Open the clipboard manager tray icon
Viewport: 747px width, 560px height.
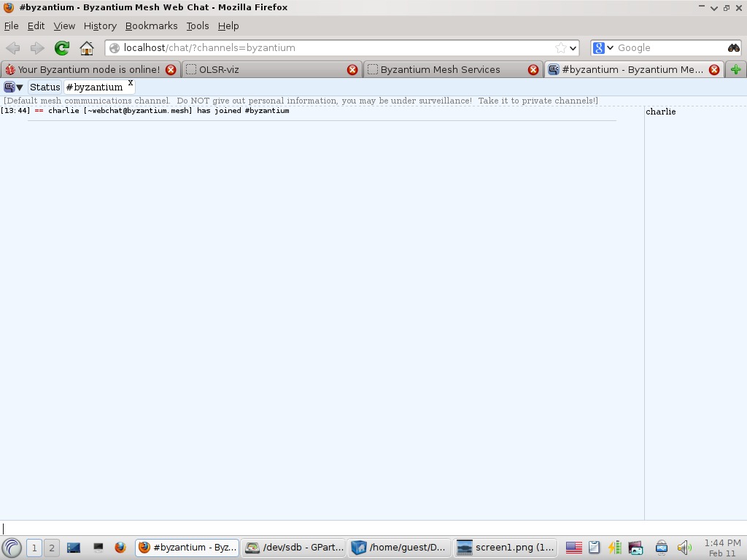(594, 548)
